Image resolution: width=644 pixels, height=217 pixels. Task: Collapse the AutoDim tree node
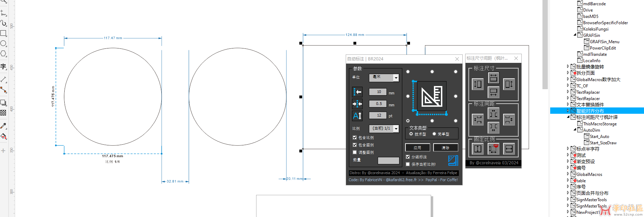[575, 130]
